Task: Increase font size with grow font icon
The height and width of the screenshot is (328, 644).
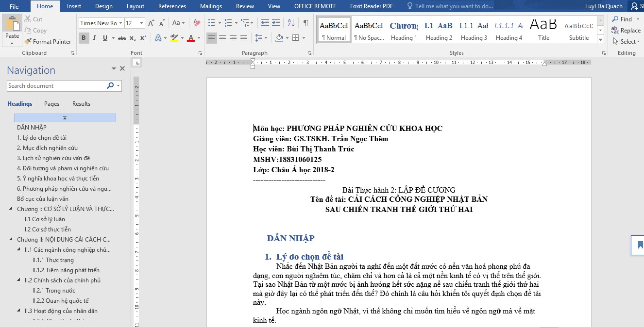Action: (x=151, y=23)
